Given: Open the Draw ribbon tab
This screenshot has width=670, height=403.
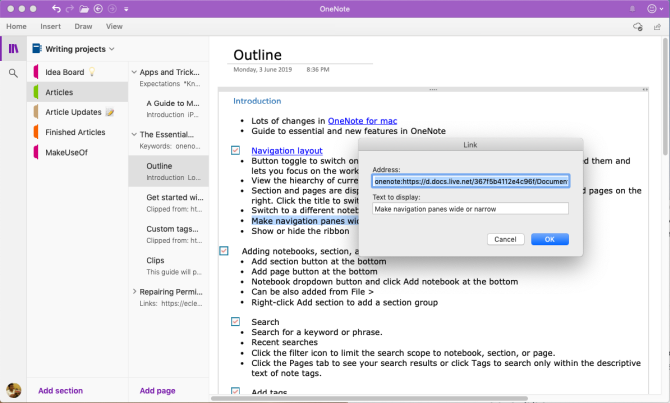Looking at the screenshot, I should pos(83,26).
